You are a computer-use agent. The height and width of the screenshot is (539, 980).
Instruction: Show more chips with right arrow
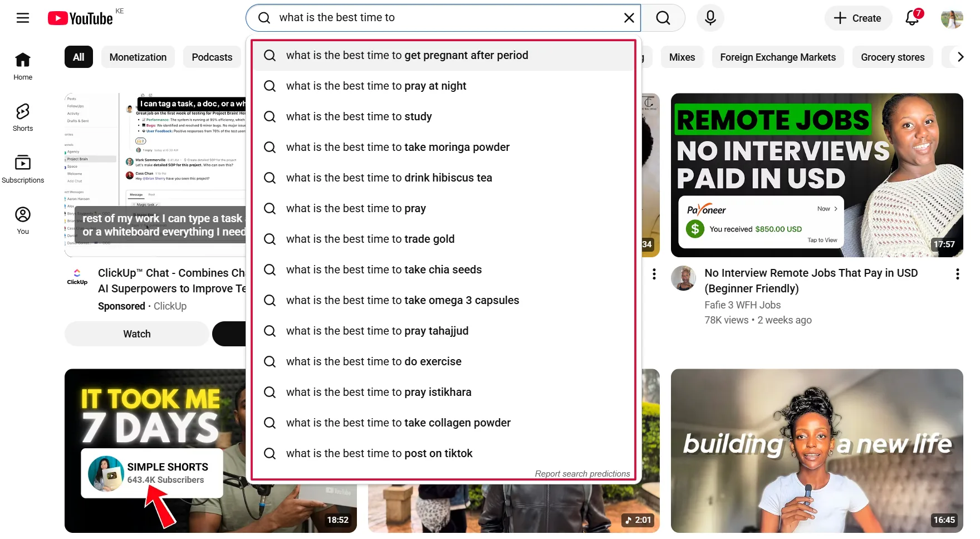960,57
